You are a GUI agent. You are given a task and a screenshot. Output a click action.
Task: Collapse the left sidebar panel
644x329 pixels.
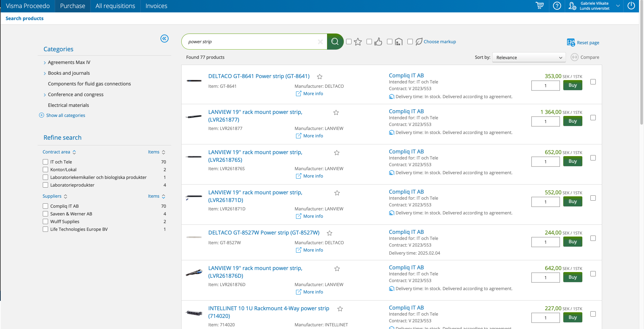[x=164, y=39]
